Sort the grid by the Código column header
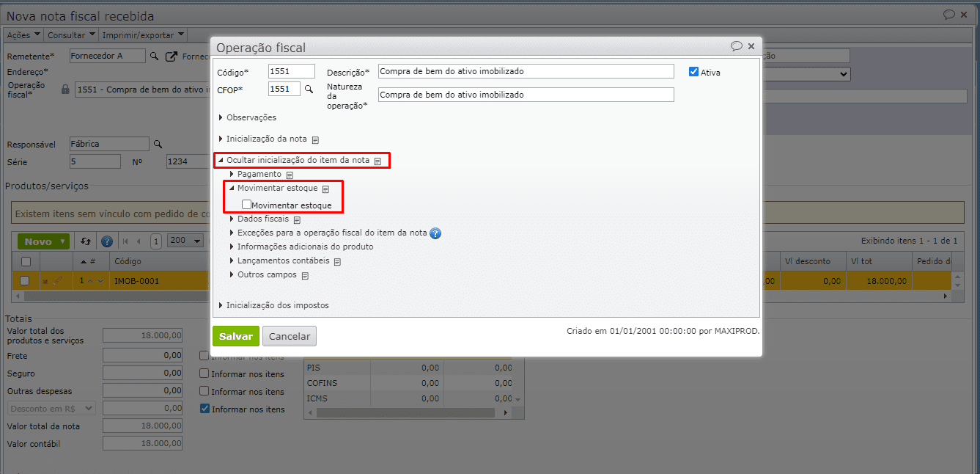This screenshot has width=980, height=474. point(128,261)
